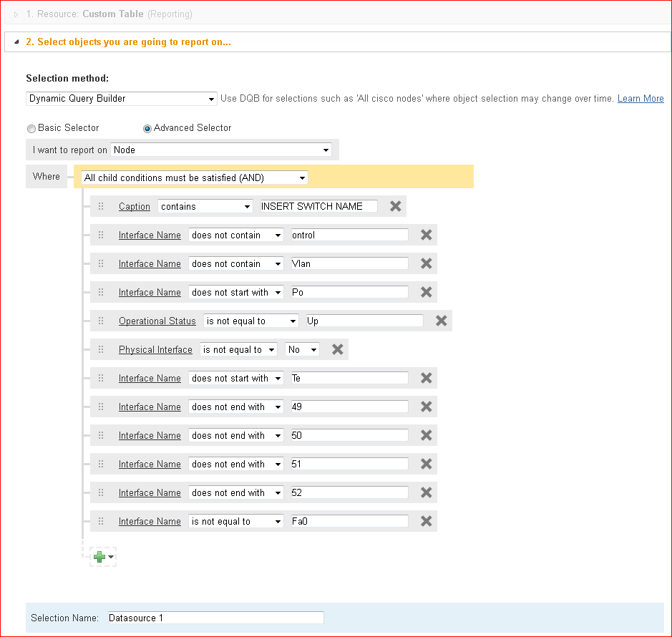Remove the 'ontrol' interface name condition
Image resolution: width=672 pixels, height=637 pixels.
coord(426,235)
